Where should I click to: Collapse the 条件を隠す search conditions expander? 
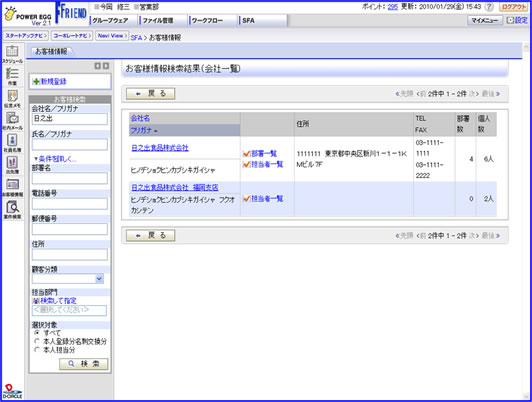pos(55,159)
